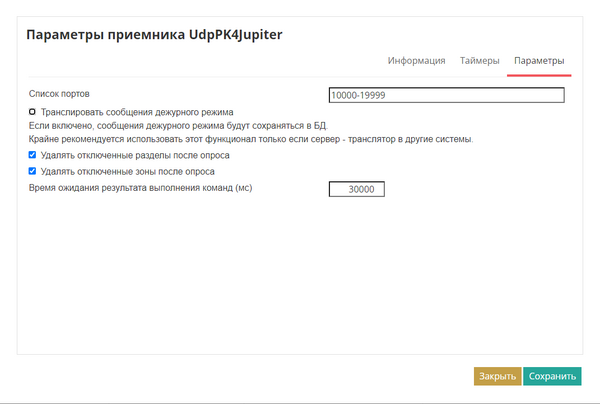
Task: Click the Сохранить button
Action: (553, 376)
